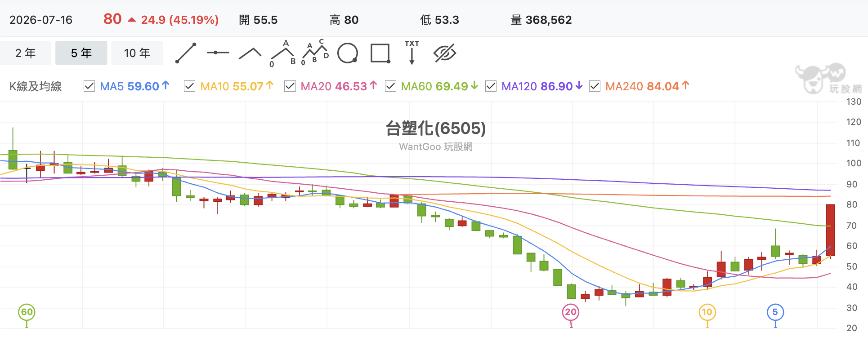Choose the circle drawing tool

348,53
